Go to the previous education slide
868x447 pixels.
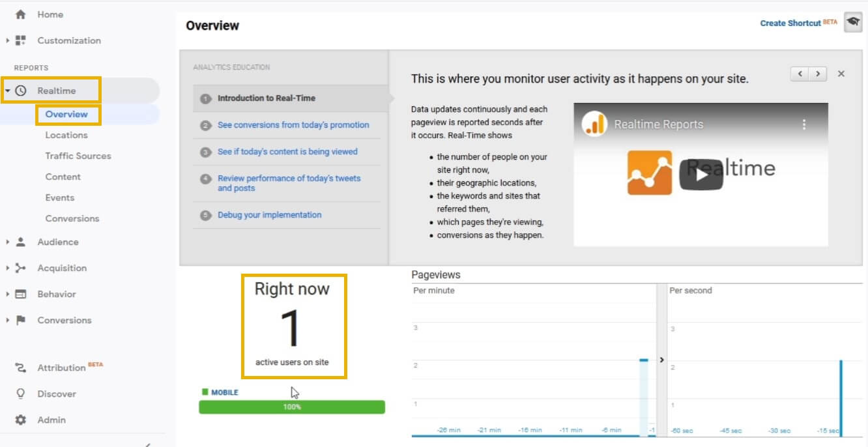(800, 74)
